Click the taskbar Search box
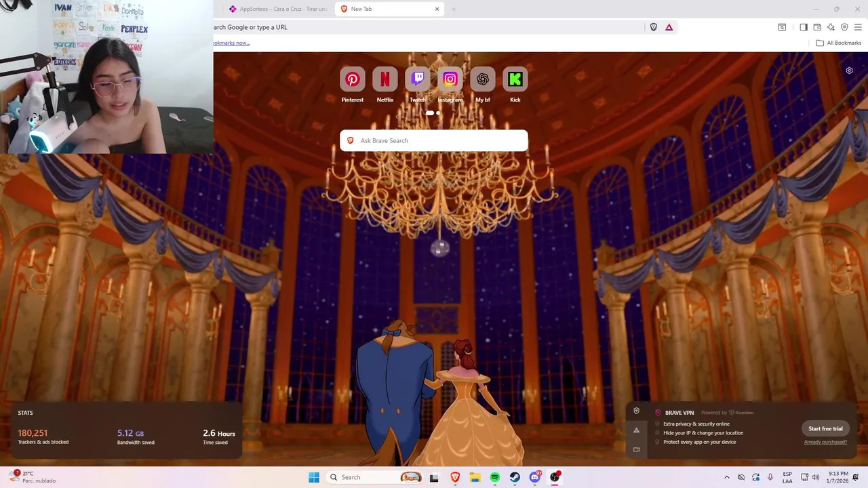Image resolution: width=868 pixels, height=488 pixels. click(374, 477)
